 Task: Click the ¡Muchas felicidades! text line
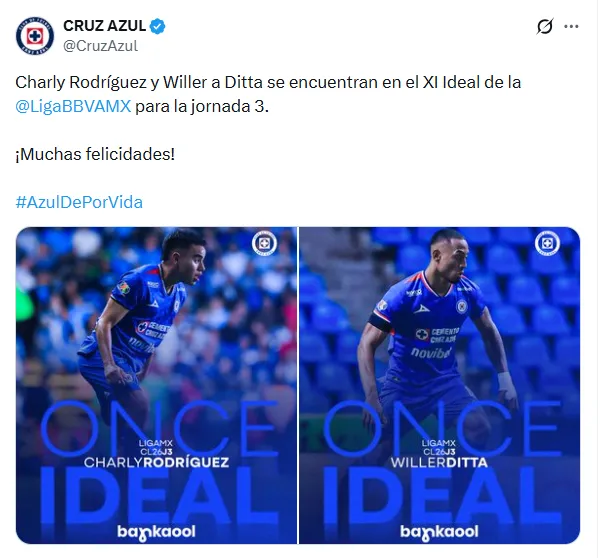tap(95, 154)
